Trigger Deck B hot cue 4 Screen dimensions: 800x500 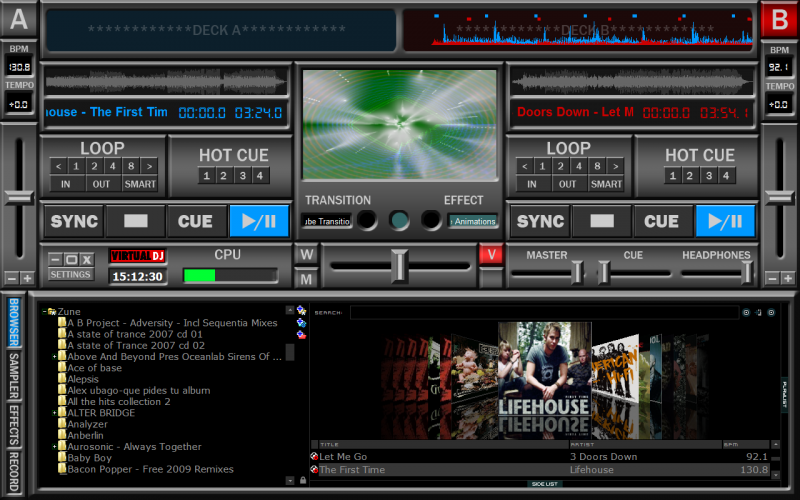click(726, 176)
